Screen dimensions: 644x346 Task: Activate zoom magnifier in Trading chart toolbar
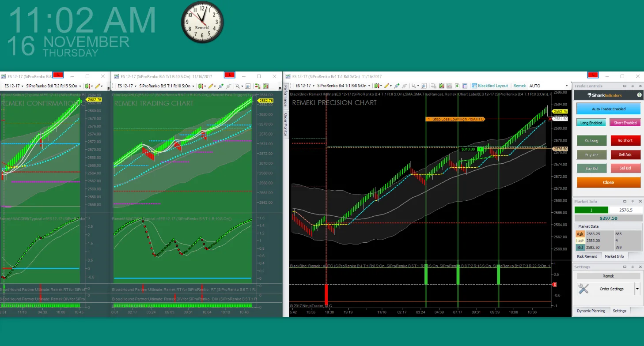coord(248,86)
